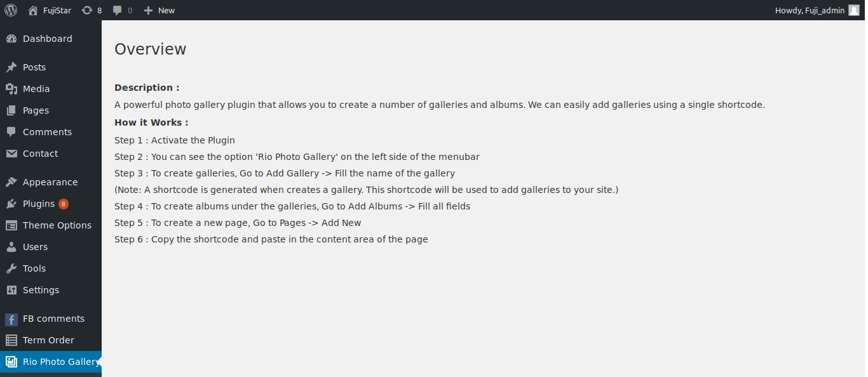The image size is (868, 377).
Task: Open the Settings menu item
Action: (51, 290)
